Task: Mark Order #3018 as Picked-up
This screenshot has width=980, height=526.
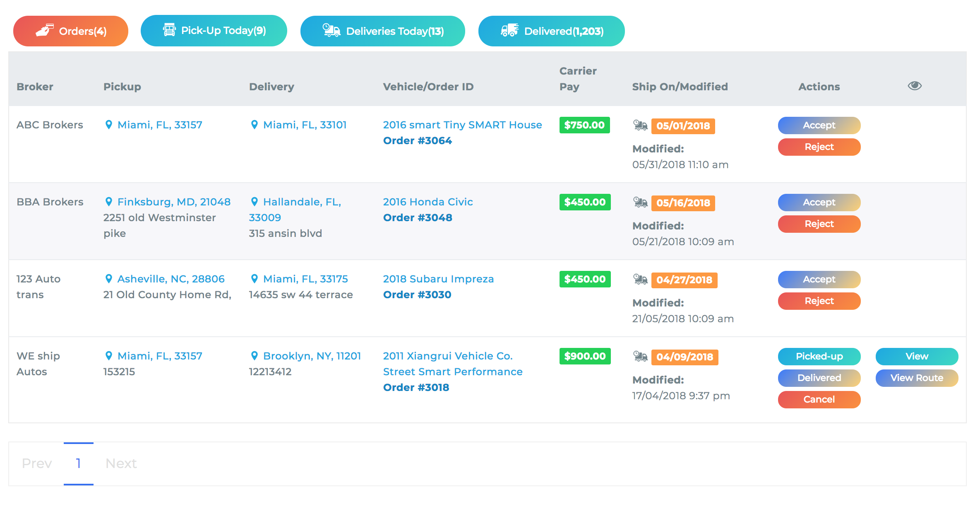Action: tap(819, 356)
